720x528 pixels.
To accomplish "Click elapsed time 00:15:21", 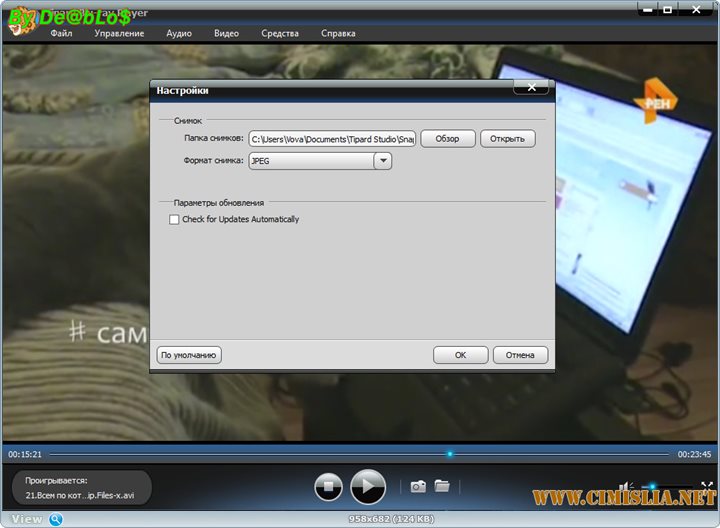I will [x=25, y=454].
